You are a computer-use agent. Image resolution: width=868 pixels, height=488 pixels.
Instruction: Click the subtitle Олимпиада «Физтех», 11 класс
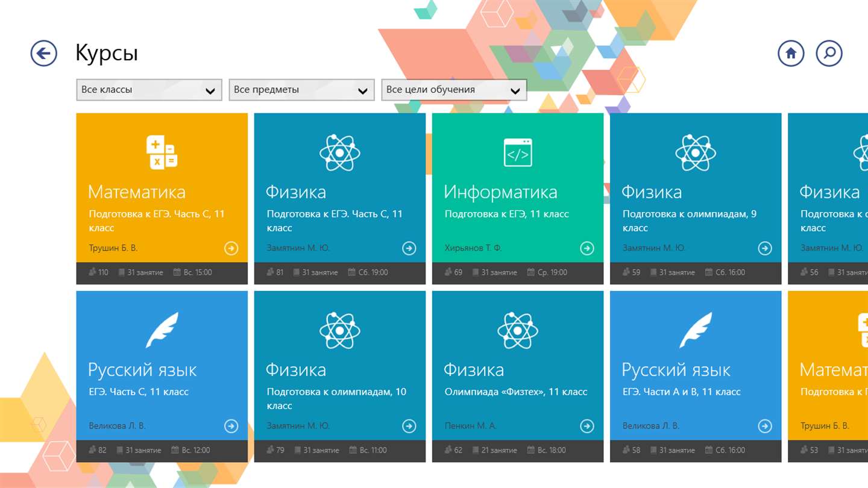coord(516,392)
